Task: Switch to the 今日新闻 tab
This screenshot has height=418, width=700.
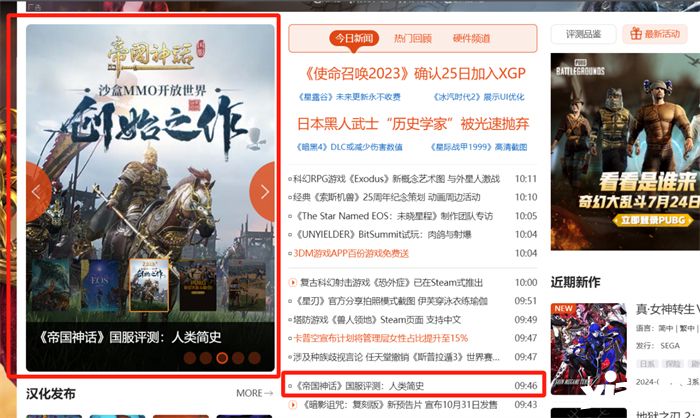Action: 354,38
